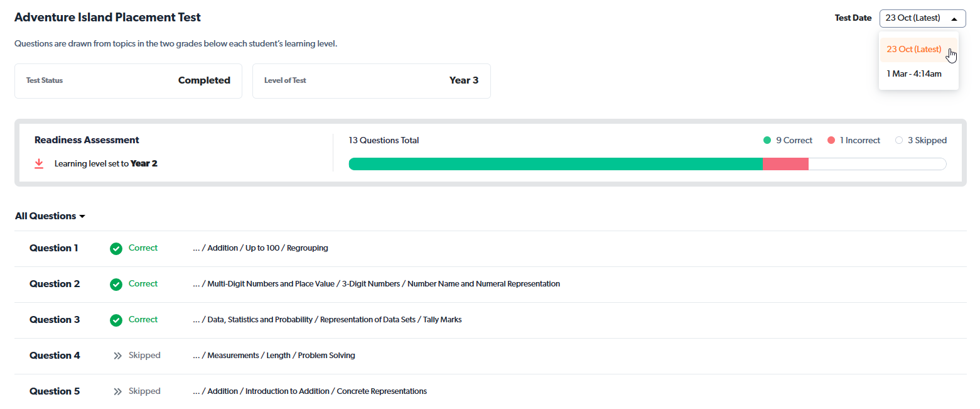Open the Question 1 row label
This screenshot has height=409, width=980.
click(54, 248)
